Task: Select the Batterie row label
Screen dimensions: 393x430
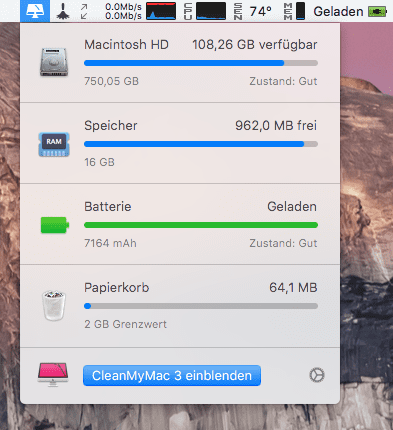Action: (108, 207)
